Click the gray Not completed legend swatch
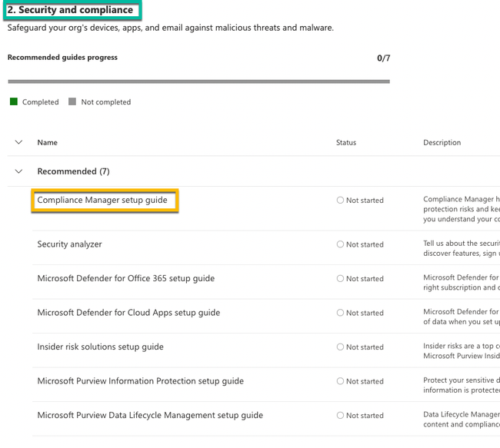This screenshot has width=500, height=448. tap(72, 101)
